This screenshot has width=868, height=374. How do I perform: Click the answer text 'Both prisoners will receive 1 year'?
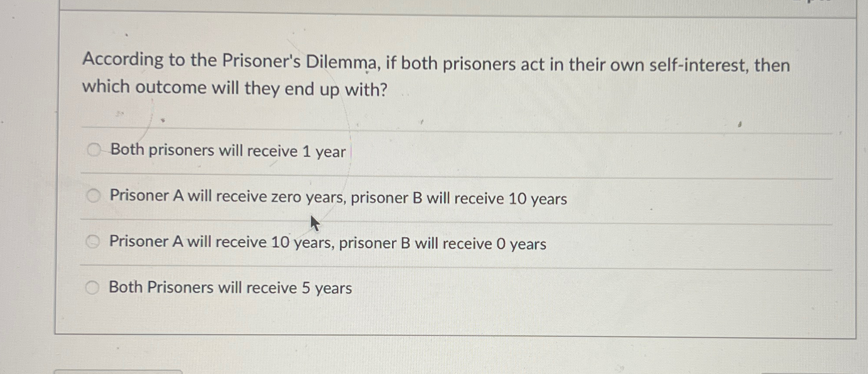coord(229,151)
